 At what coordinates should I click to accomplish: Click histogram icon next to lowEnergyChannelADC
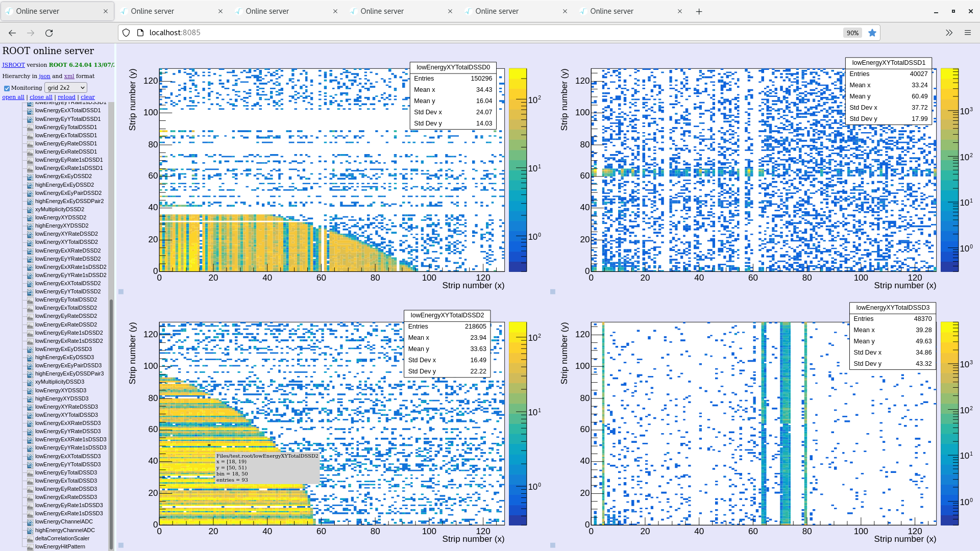click(30, 522)
